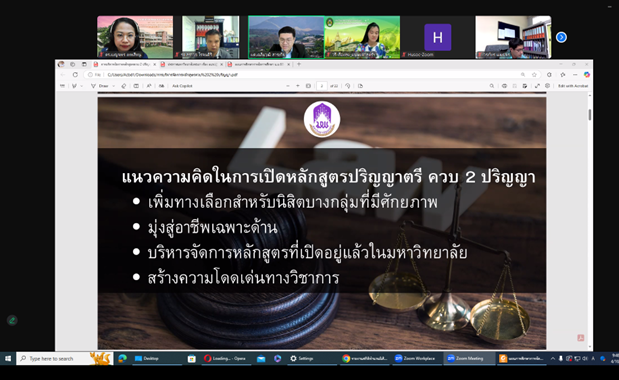Open Mail app from taskbar
This screenshot has height=380, width=619.
[261, 358]
